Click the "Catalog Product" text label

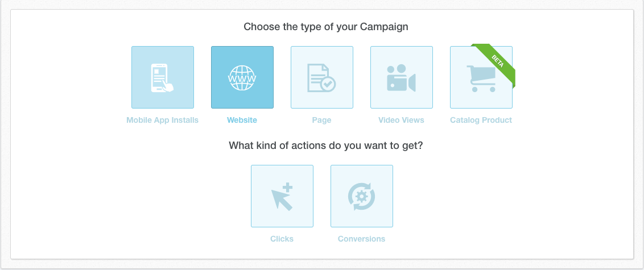pos(481,121)
